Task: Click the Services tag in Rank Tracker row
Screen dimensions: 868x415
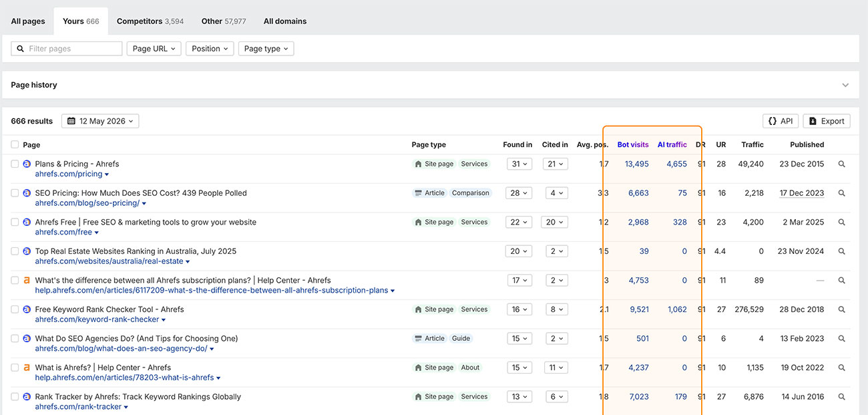Action: (x=474, y=397)
